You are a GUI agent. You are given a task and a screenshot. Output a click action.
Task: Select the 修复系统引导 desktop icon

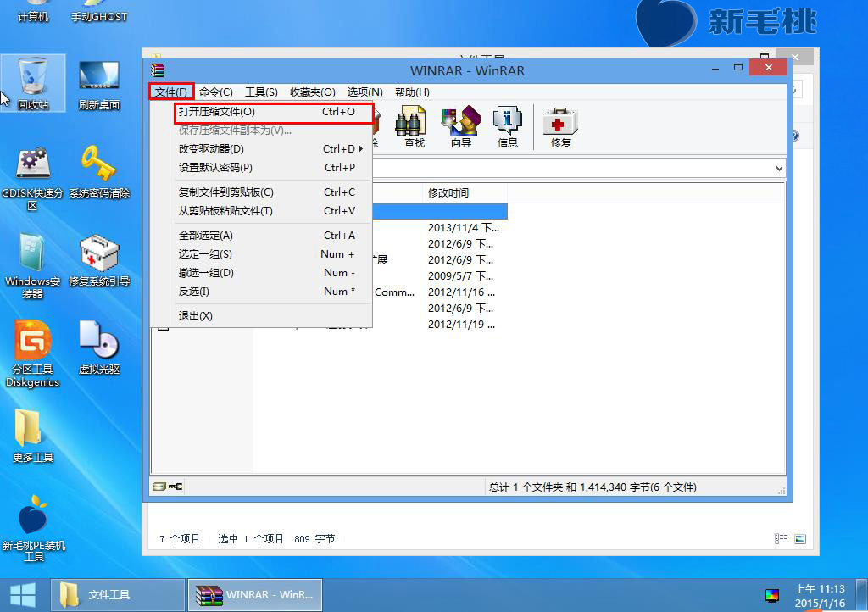tap(99, 260)
